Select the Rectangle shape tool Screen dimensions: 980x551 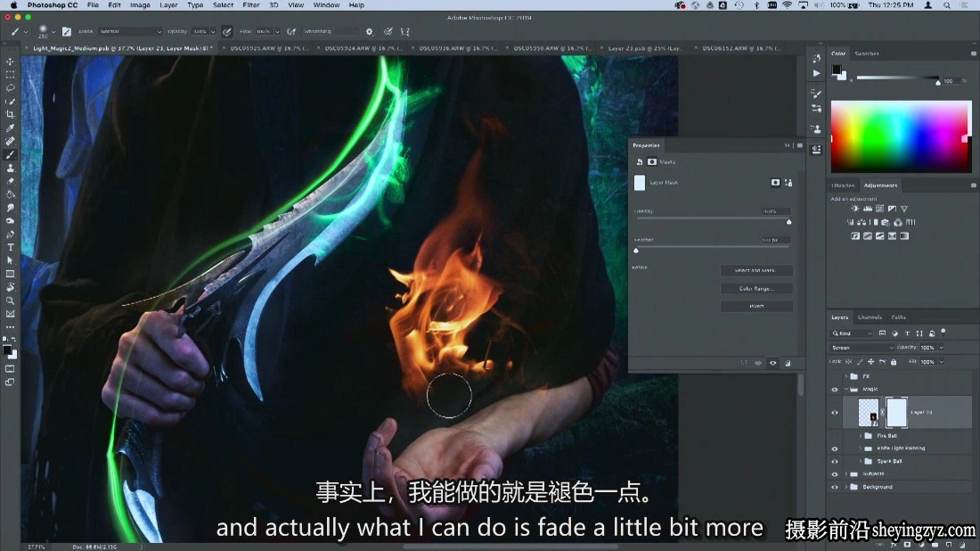(x=10, y=274)
